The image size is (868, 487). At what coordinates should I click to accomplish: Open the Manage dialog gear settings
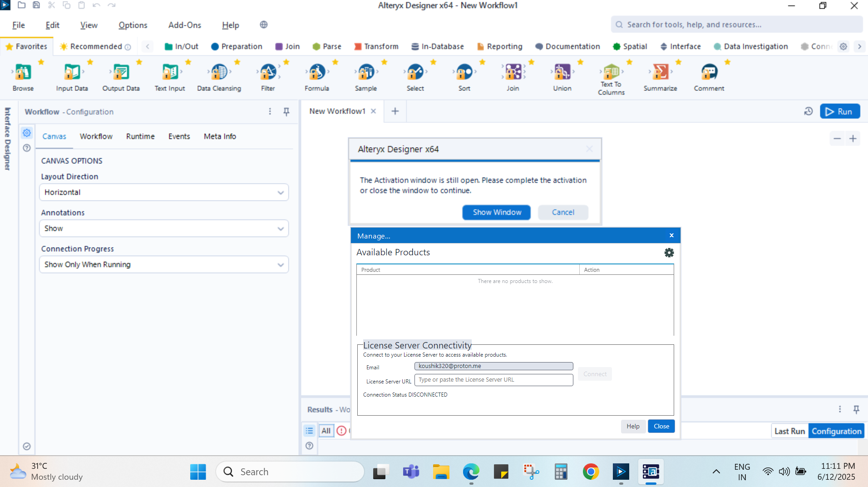click(669, 253)
